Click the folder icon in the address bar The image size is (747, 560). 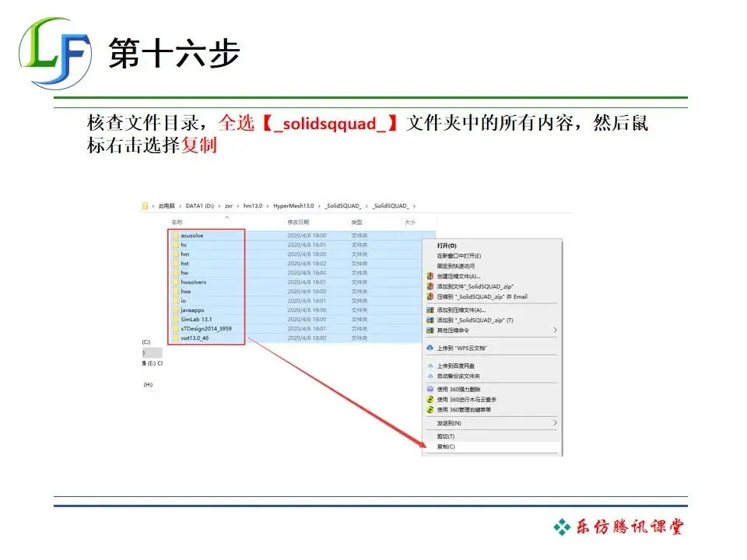click(145, 205)
